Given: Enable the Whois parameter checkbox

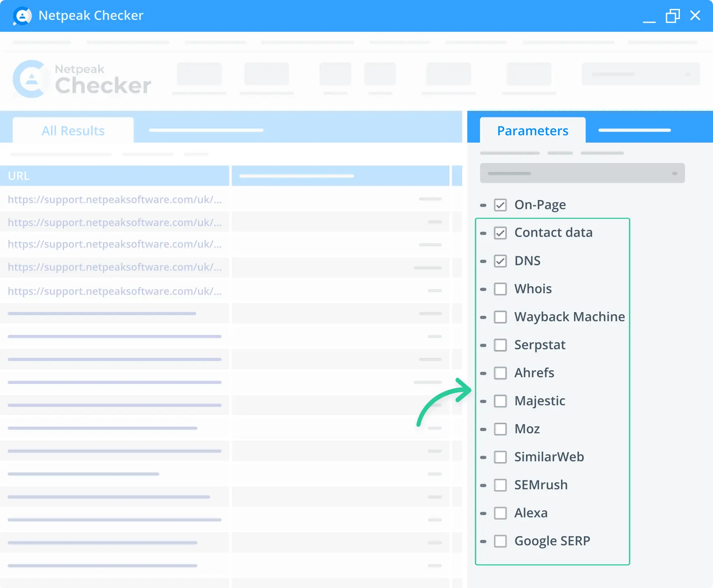Looking at the screenshot, I should coord(500,289).
